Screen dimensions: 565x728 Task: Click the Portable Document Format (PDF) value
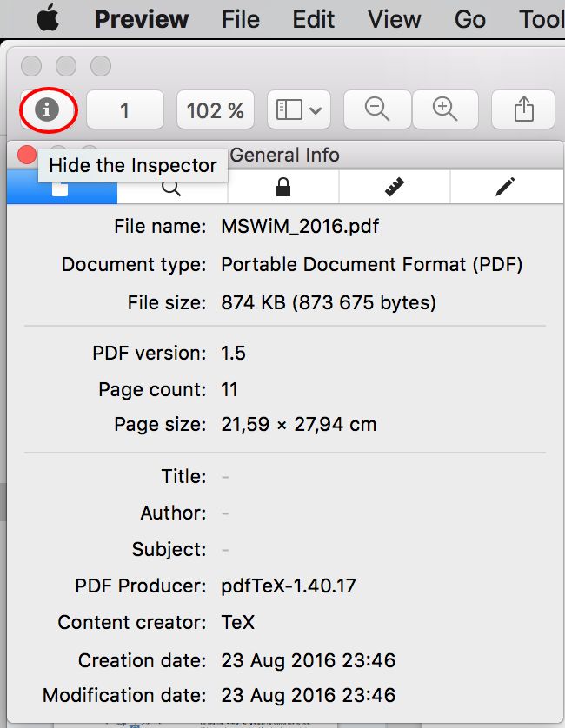pos(372,265)
